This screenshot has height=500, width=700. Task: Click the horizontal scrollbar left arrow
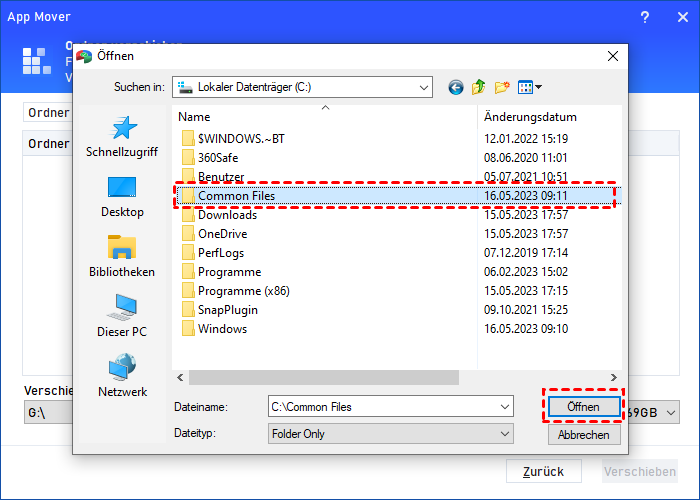tap(180, 378)
